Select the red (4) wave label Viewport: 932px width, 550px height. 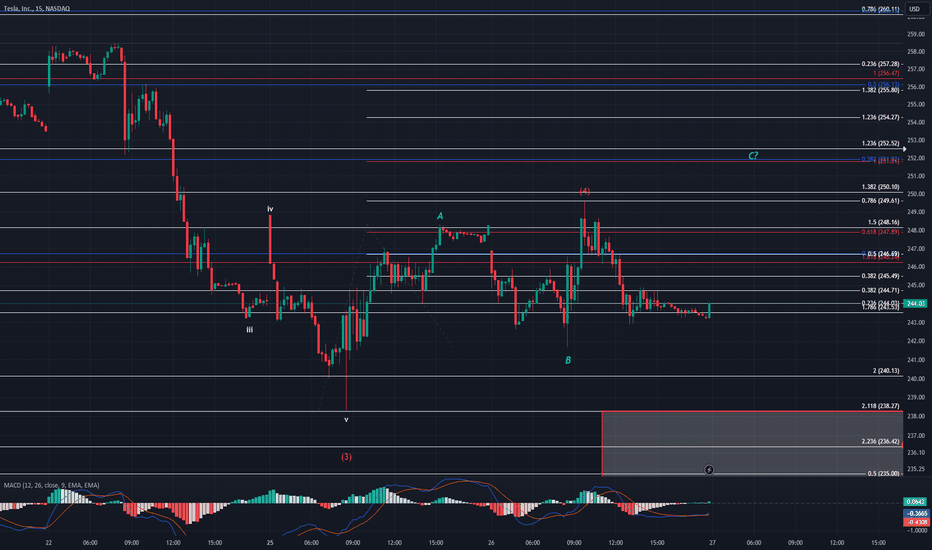pos(585,191)
